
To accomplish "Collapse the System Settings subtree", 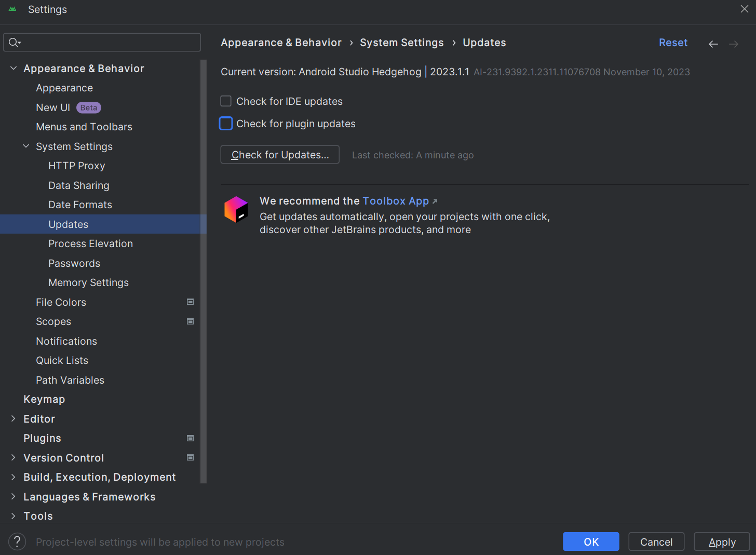I will [x=26, y=146].
